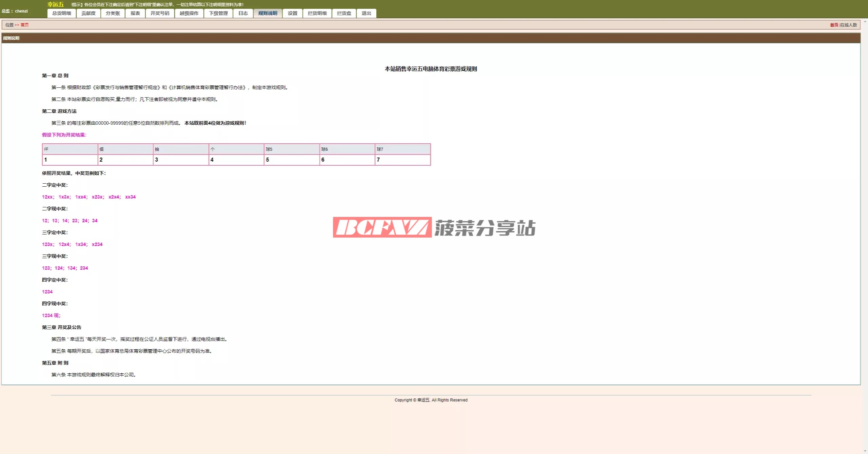The image size is (868, 454).
Task: Click the scrollbar up arrow
Action: click(865, 21)
